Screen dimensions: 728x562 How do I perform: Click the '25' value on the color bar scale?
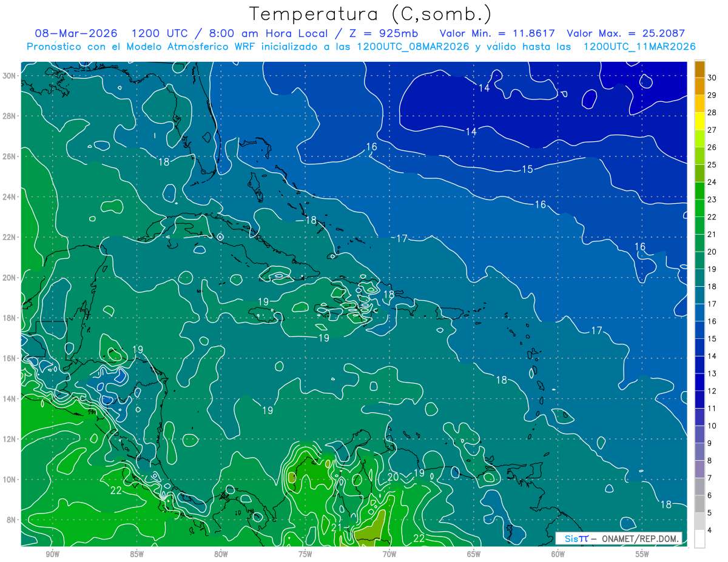coord(712,164)
